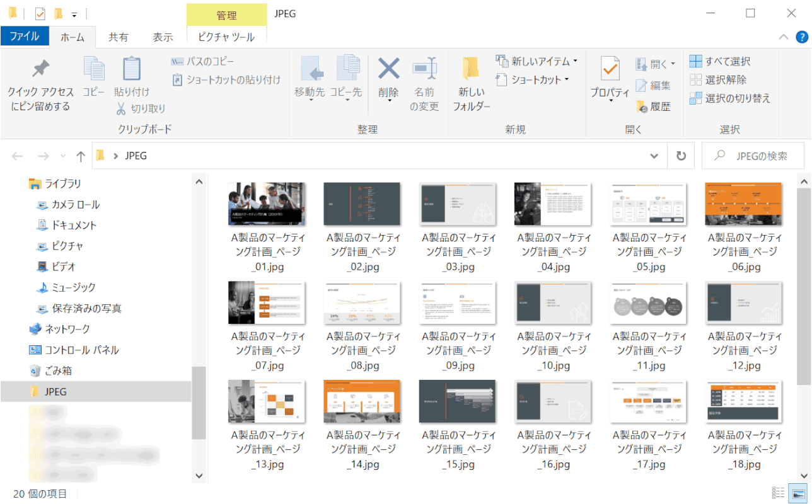This screenshot has width=812, height=504.
Task: Click the History (履歴) button
Action: (x=653, y=107)
